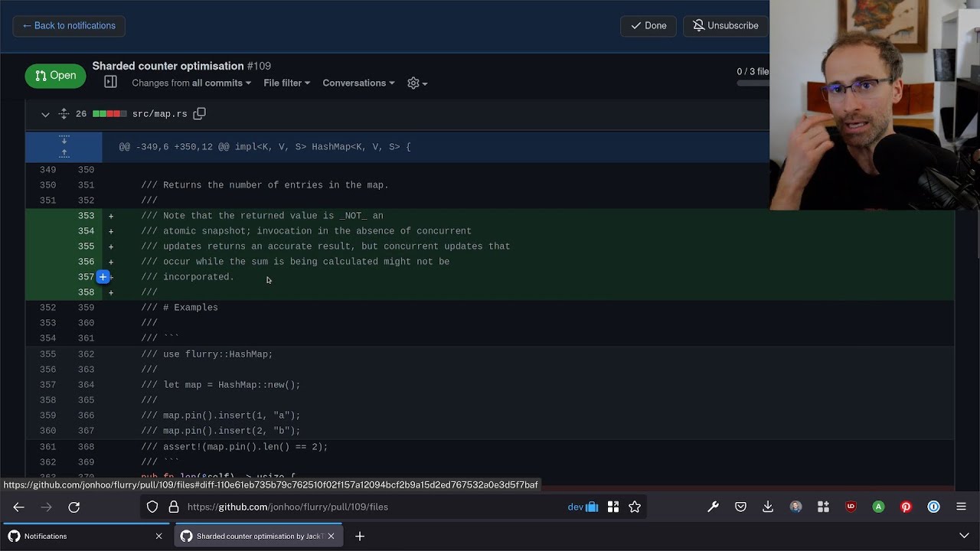Bookmark this page with star icon
The width and height of the screenshot is (980, 551).
(x=635, y=507)
